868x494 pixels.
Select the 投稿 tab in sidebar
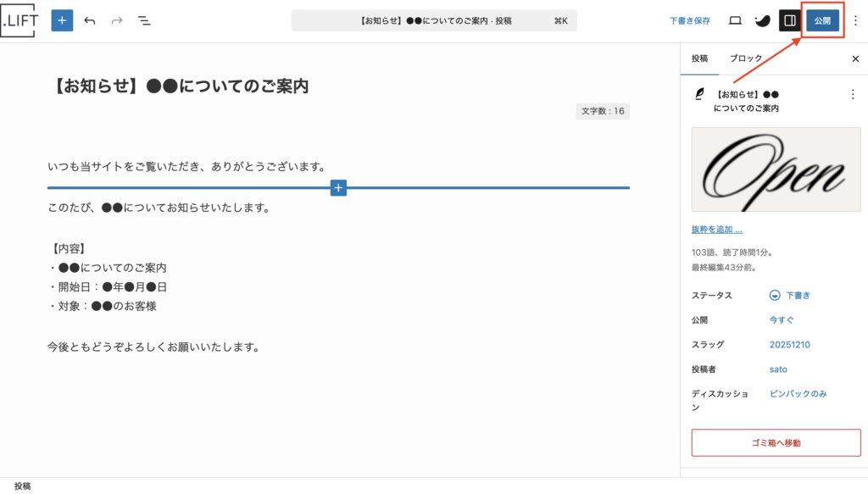click(x=699, y=59)
